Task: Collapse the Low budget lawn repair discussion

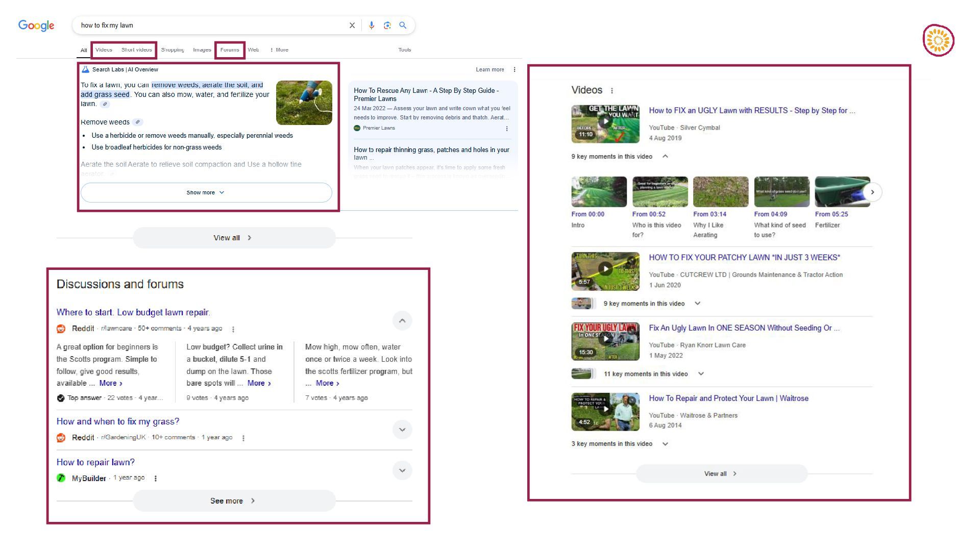Action: tap(402, 321)
